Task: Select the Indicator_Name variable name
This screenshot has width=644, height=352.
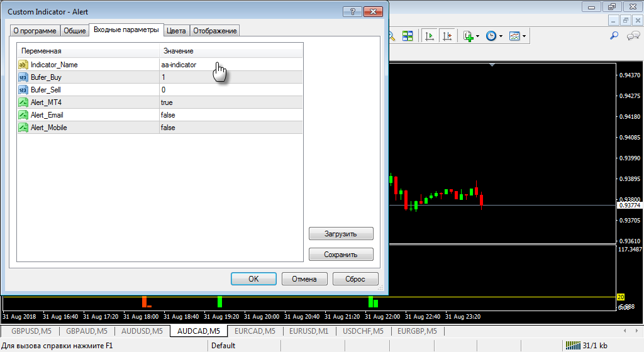Action: [x=54, y=65]
